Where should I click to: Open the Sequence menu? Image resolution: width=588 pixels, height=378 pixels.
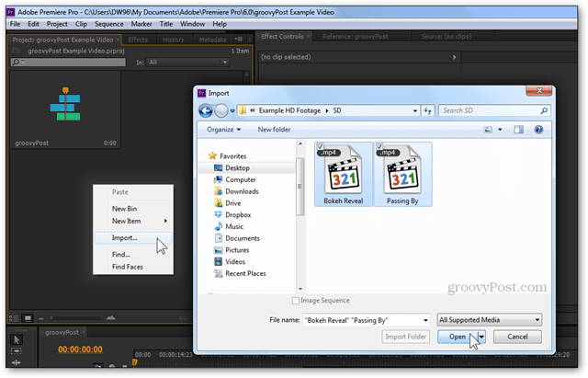[109, 24]
